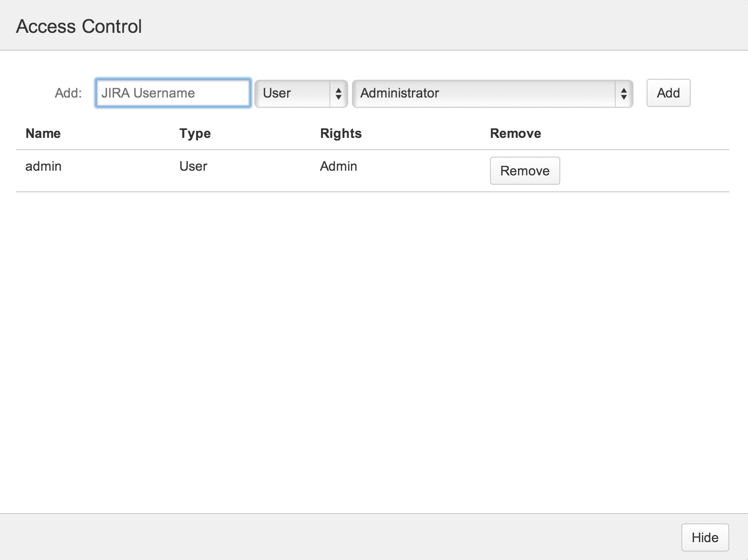Click the arrows on the Administrator selector
The height and width of the screenshot is (560, 748).
624,93
